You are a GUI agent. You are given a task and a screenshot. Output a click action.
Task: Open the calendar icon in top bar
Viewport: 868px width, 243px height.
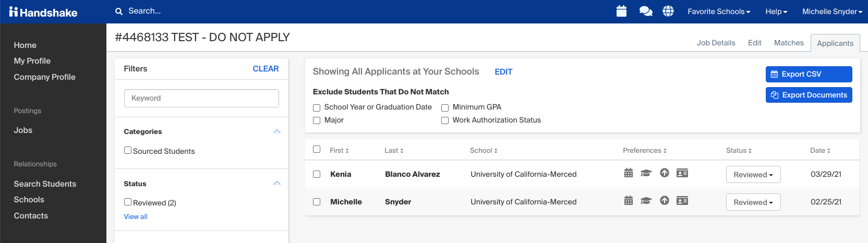(x=621, y=11)
